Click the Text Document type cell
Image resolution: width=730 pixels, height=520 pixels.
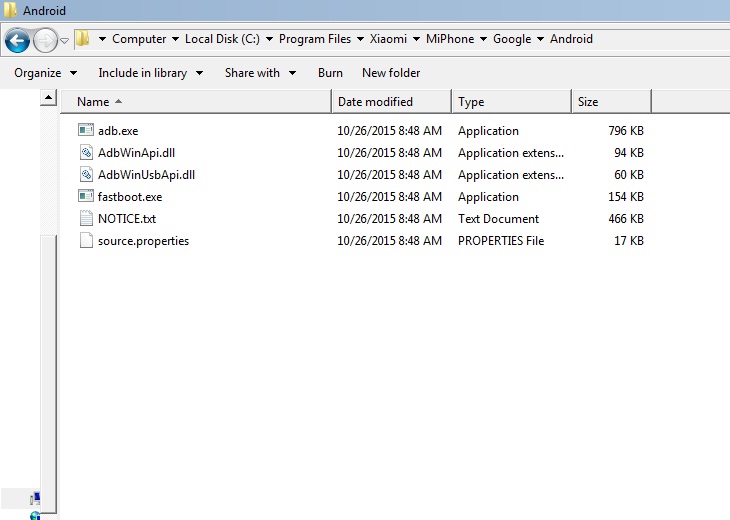click(498, 219)
